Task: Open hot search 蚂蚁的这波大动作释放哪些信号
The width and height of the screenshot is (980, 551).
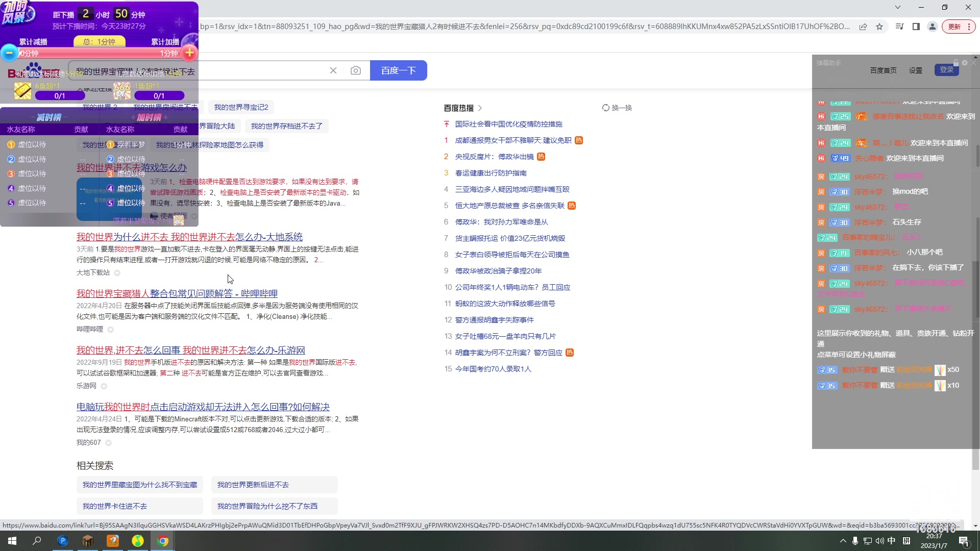Action: click(x=505, y=304)
